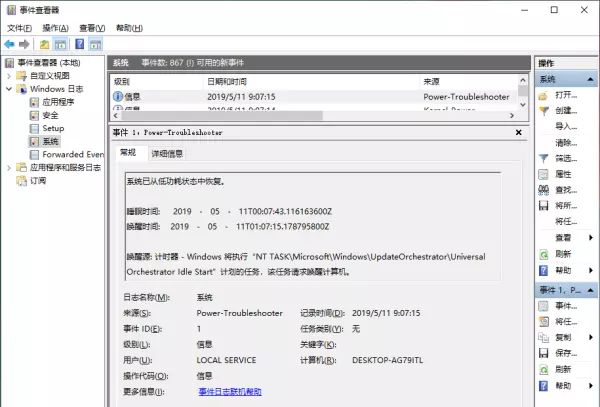Click the 刷新 icon under 系统 section

point(543,254)
